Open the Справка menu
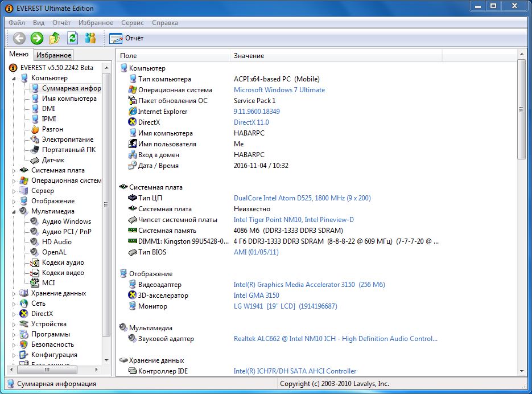The image size is (532, 394). pyautogui.click(x=164, y=23)
